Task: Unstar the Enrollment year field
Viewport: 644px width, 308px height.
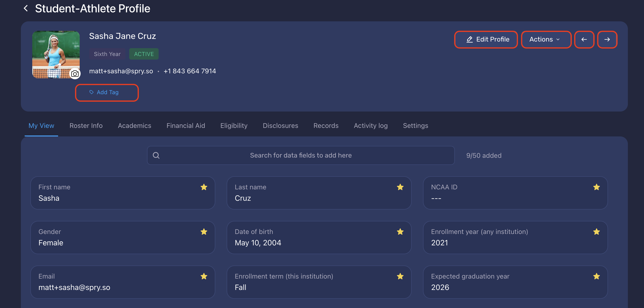Action: click(x=596, y=231)
